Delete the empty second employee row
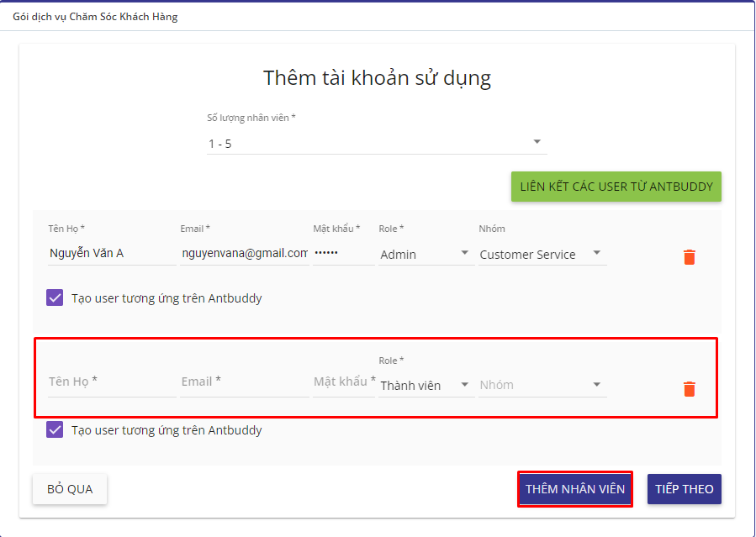The width and height of the screenshot is (756, 537). [689, 388]
